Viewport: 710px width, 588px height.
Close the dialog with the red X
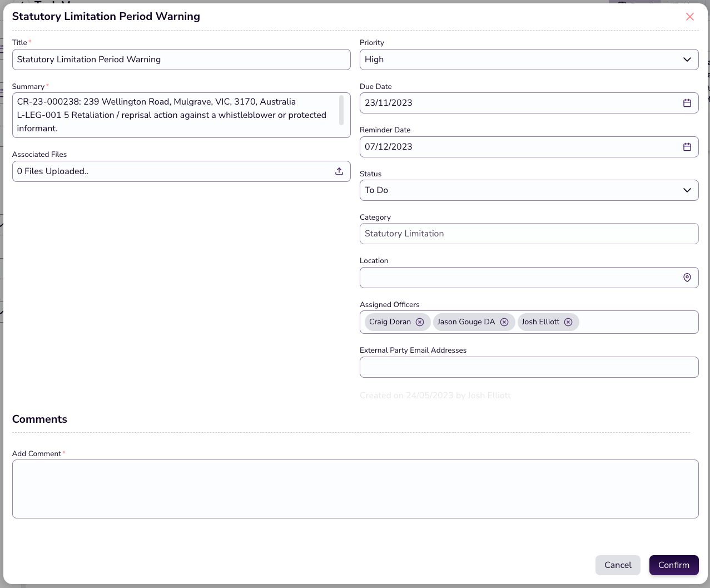689,17
